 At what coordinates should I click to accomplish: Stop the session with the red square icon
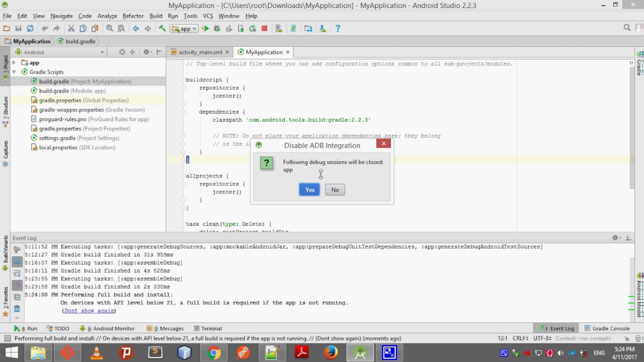tap(265, 29)
